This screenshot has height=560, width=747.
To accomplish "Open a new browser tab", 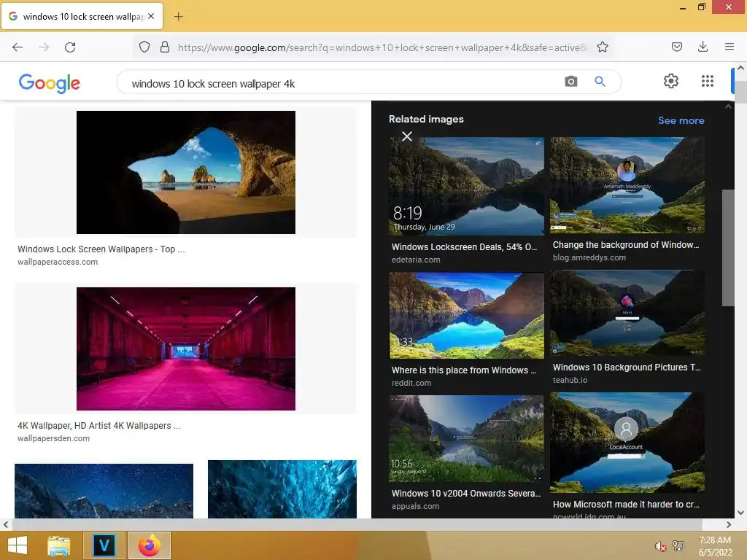I will pos(178,17).
